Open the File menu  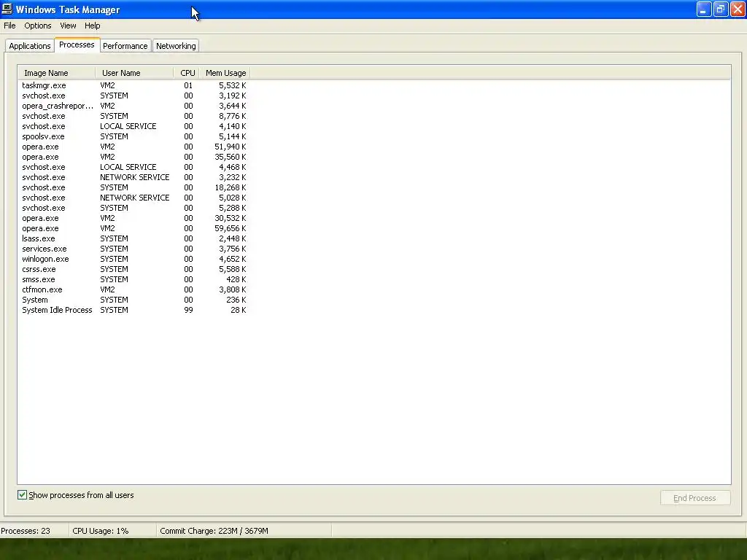pos(9,26)
